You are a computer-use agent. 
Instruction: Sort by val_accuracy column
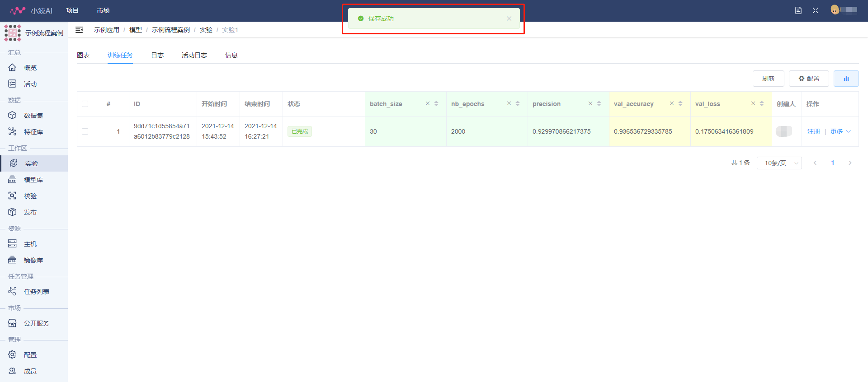680,104
